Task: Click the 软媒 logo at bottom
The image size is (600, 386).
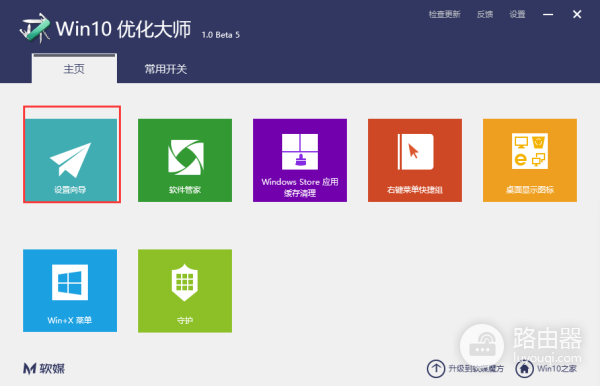Action: (44, 369)
